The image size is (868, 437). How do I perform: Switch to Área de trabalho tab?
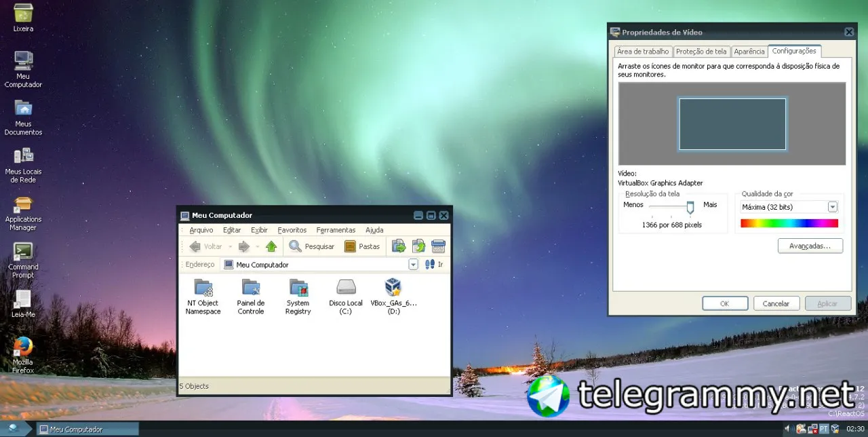coord(644,52)
